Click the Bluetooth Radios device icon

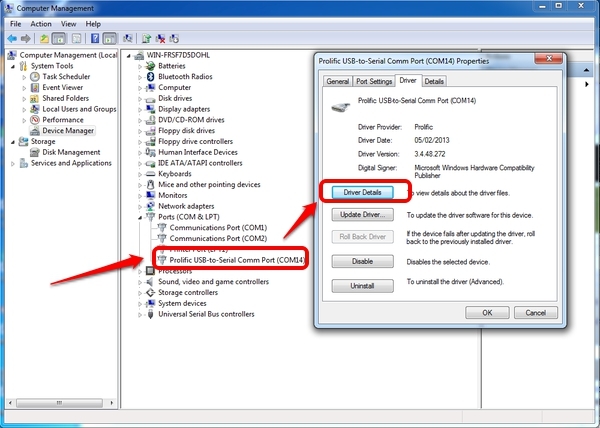click(150, 76)
